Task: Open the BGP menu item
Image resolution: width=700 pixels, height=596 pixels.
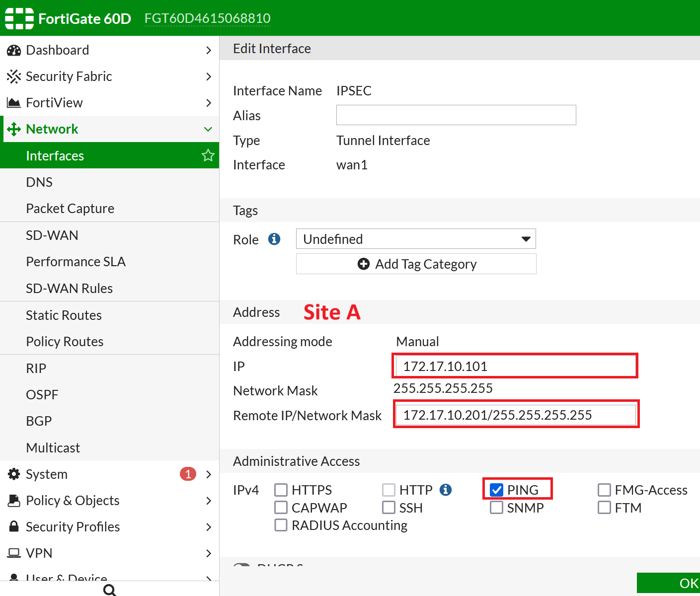Action: pos(109,421)
